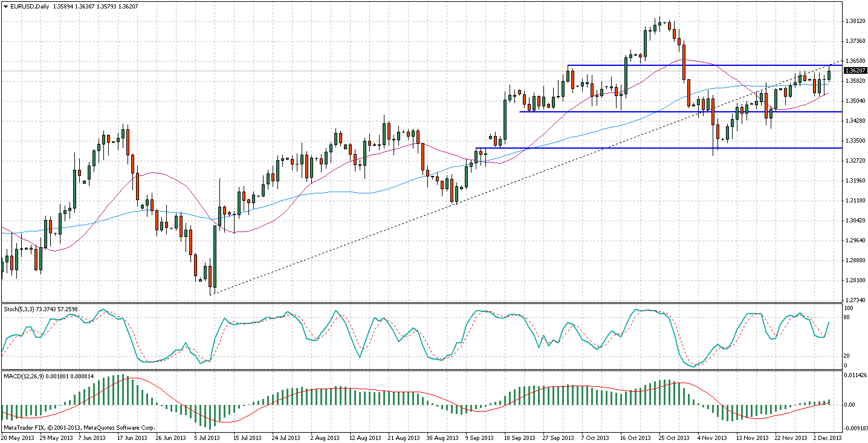Click the 1.38120 price axis label
Screen dimensions: 868x443
(854, 21)
